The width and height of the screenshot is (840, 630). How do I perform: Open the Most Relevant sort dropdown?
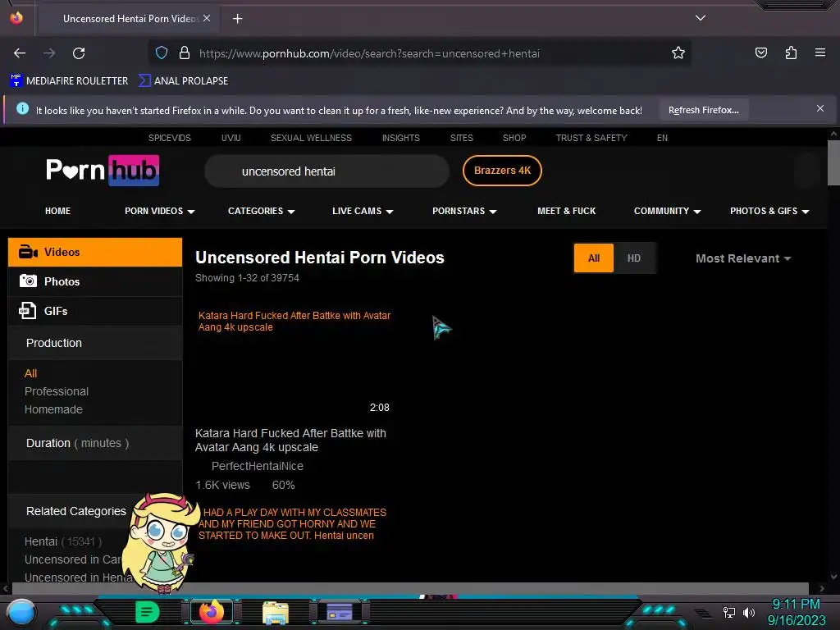coord(743,258)
